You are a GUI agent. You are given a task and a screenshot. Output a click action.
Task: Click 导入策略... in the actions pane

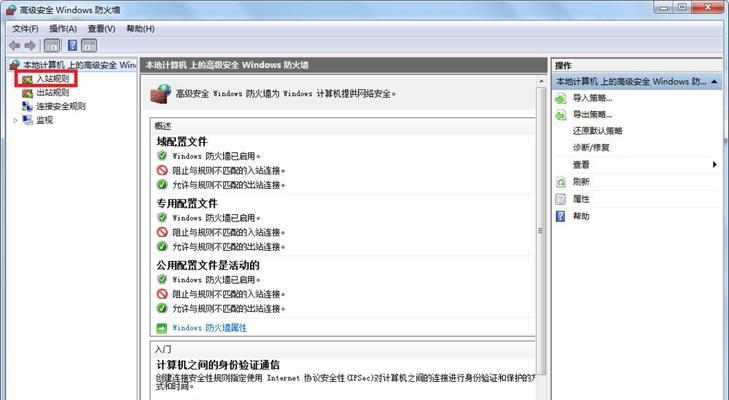click(x=592, y=98)
